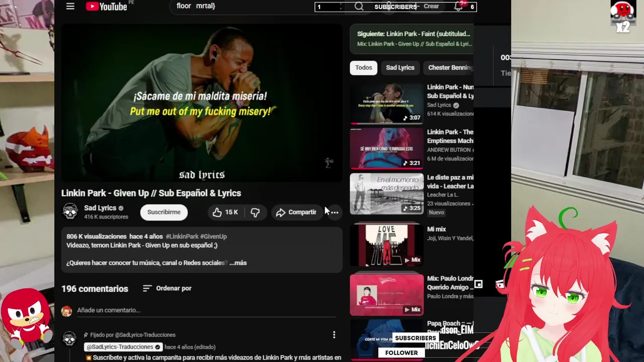Viewport: 644px width, 362px height.
Task: Expand description with ...más
Action: click(x=238, y=263)
